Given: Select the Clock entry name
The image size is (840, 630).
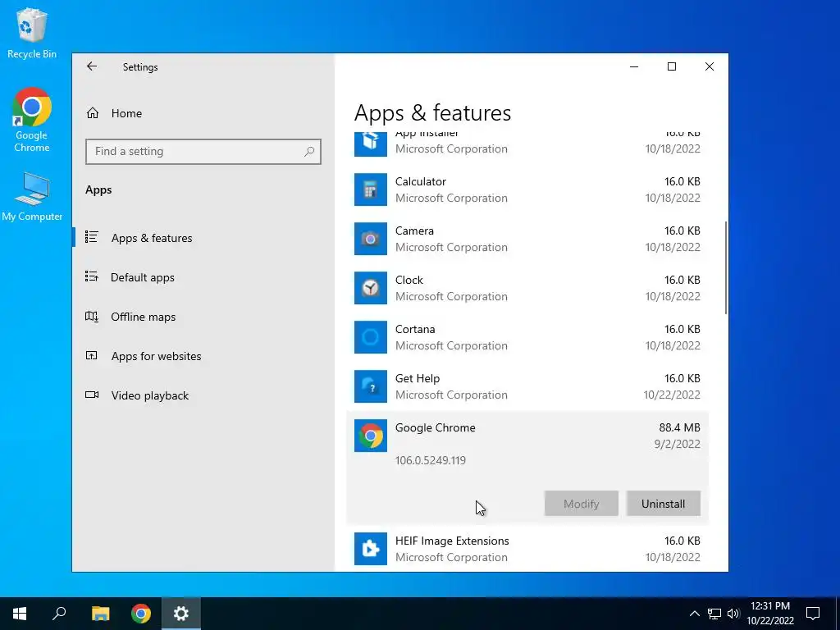Looking at the screenshot, I should [x=409, y=281].
